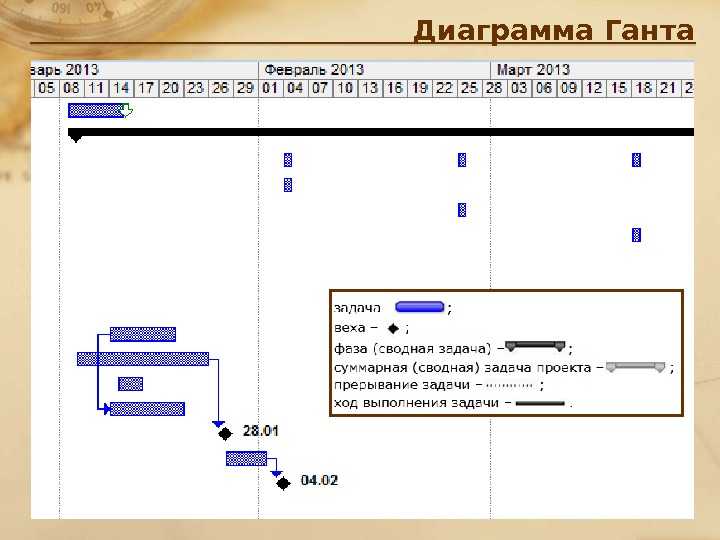Click day cell '01' in timeline header
The height and width of the screenshot is (540, 720).
(270, 88)
